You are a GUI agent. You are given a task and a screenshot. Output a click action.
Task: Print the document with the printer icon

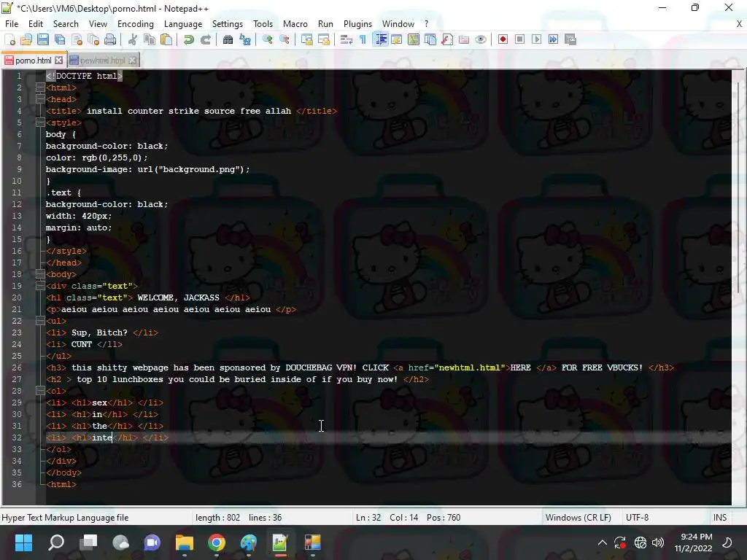[x=110, y=39]
